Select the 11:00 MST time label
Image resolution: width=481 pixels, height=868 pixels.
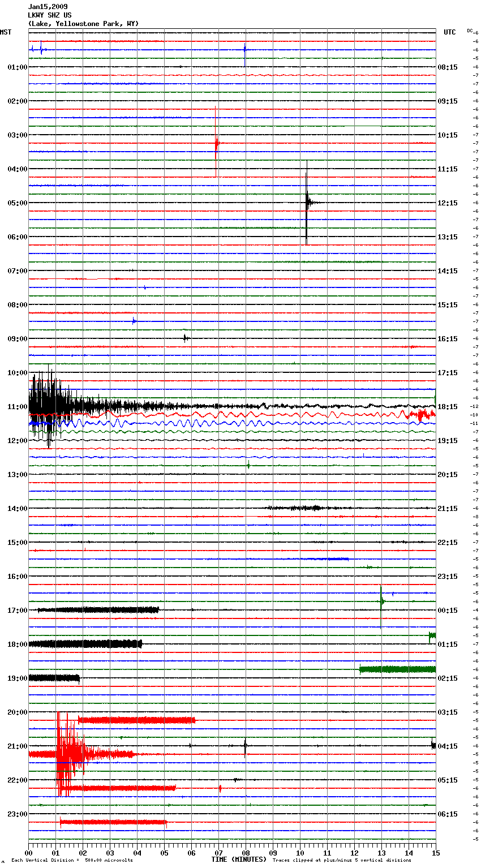(x=18, y=407)
